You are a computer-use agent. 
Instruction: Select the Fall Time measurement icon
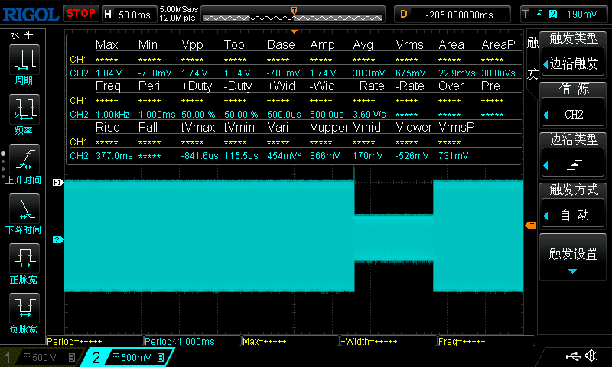[24, 208]
